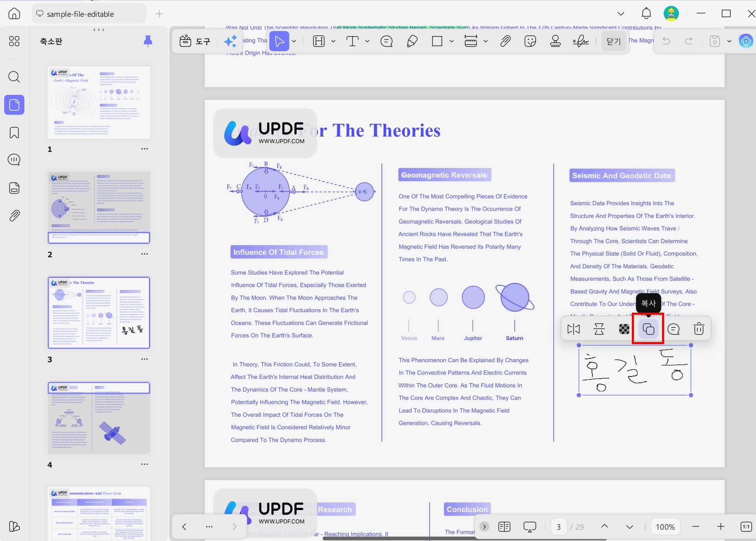Expand the text tool dropdown arrow

pyautogui.click(x=368, y=41)
